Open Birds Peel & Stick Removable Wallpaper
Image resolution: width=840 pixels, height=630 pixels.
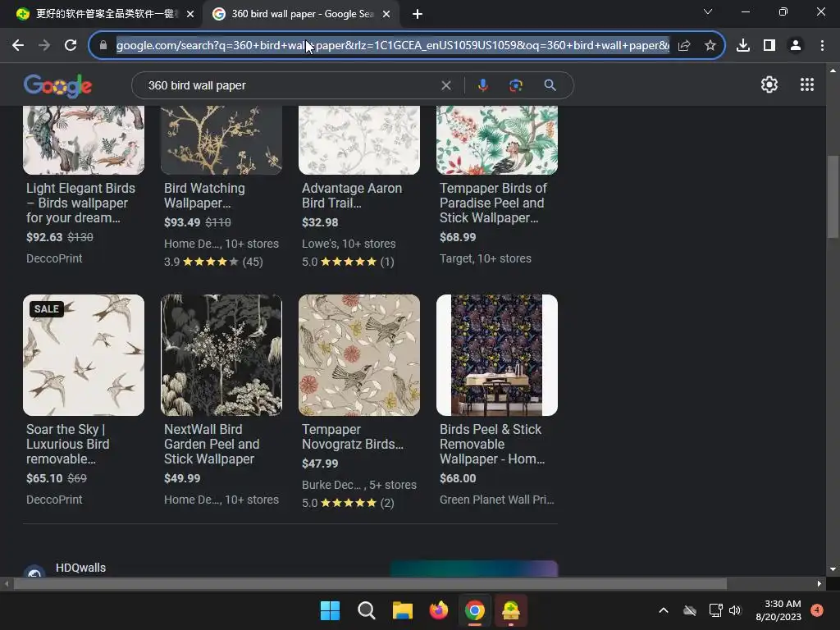point(492,444)
